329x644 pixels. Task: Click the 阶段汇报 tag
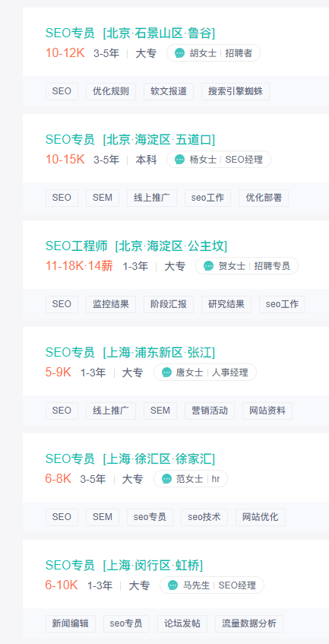(169, 304)
